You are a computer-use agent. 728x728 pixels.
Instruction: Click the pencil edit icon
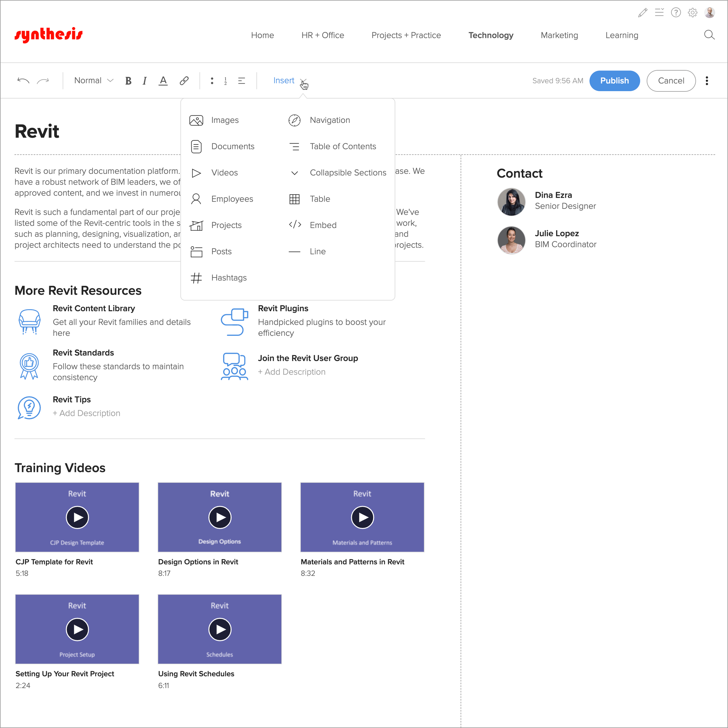pos(642,13)
